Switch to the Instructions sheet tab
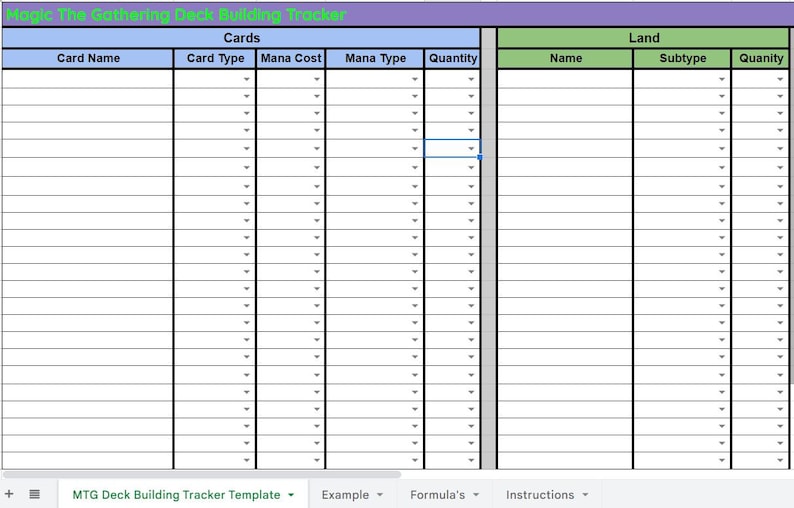 [x=540, y=495]
